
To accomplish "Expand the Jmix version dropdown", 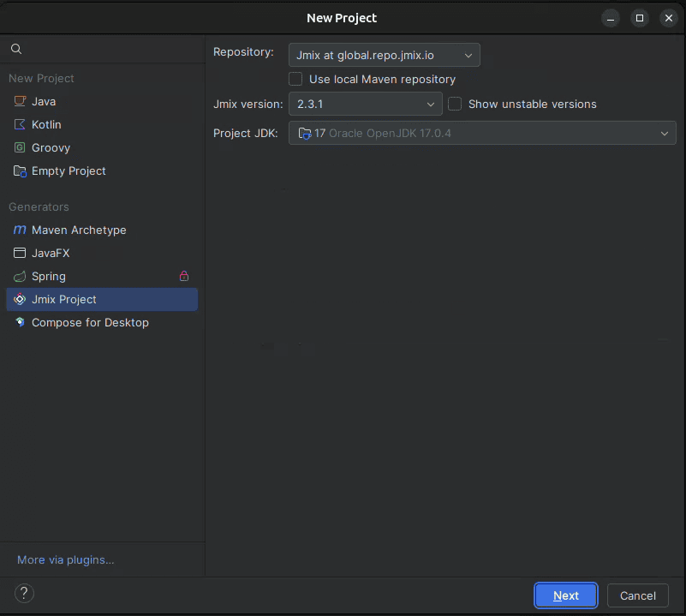I will click(365, 104).
